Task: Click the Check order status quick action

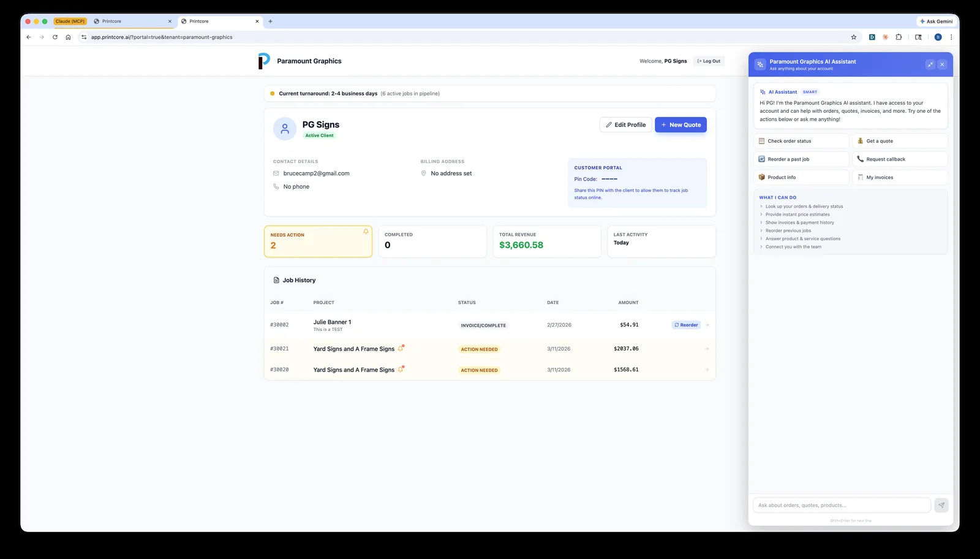Action: (801, 141)
